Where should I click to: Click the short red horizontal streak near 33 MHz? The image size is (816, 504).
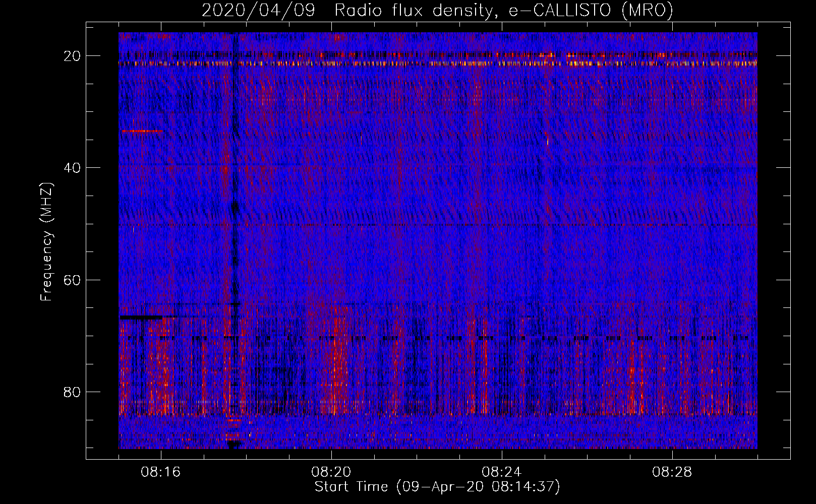click(142, 131)
